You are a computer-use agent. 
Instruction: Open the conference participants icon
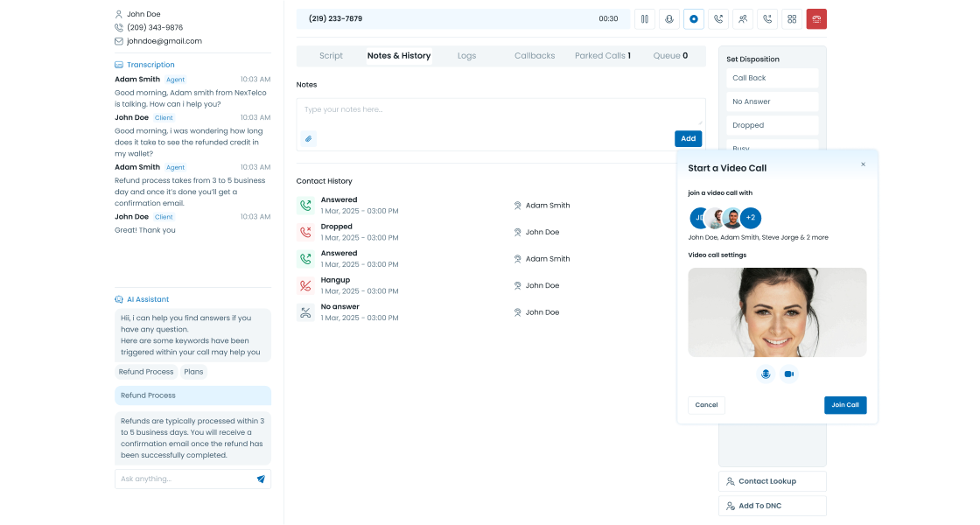click(x=743, y=18)
